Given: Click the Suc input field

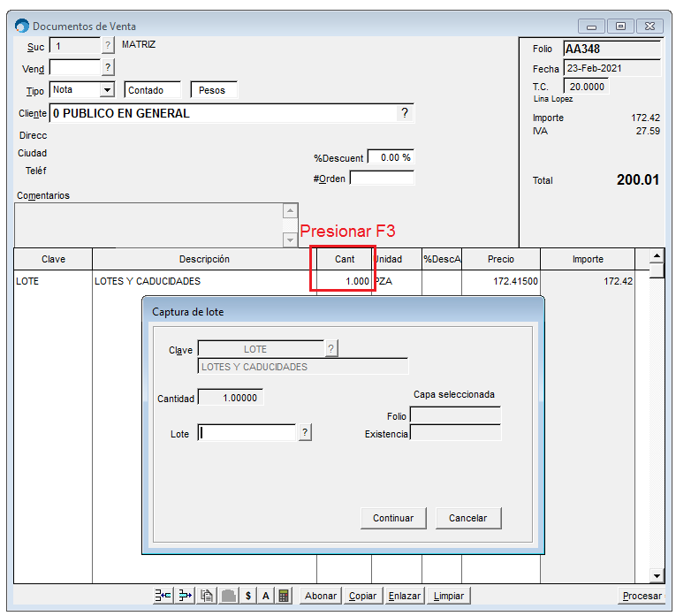Looking at the screenshot, I should pyautogui.click(x=75, y=46).
